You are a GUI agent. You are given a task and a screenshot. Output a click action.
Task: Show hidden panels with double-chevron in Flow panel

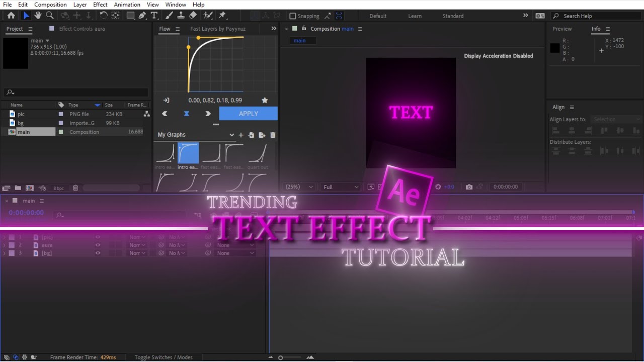pyautogui.click(x=274, y=29)
